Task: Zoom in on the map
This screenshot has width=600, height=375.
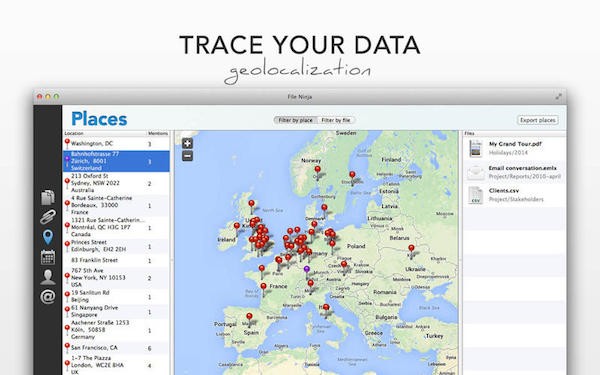Action: pos(188,143)
